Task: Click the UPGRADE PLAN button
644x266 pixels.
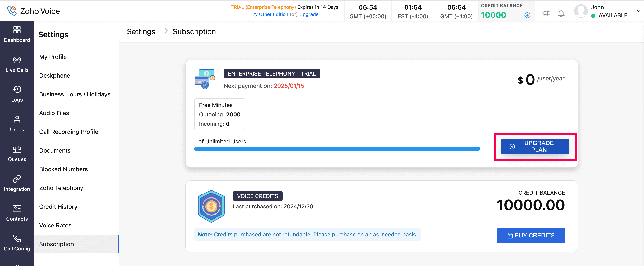Action: pos(535,146)
